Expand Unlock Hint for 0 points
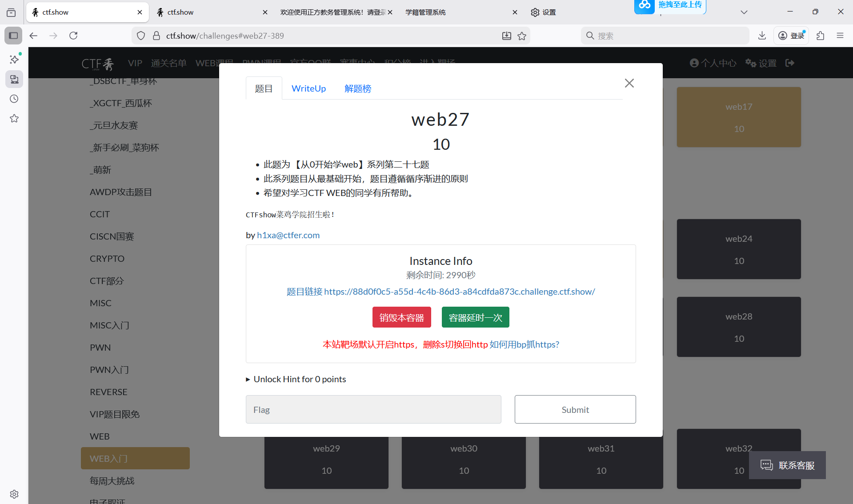This screenshot has height=504, width=853. coord(296,379)
